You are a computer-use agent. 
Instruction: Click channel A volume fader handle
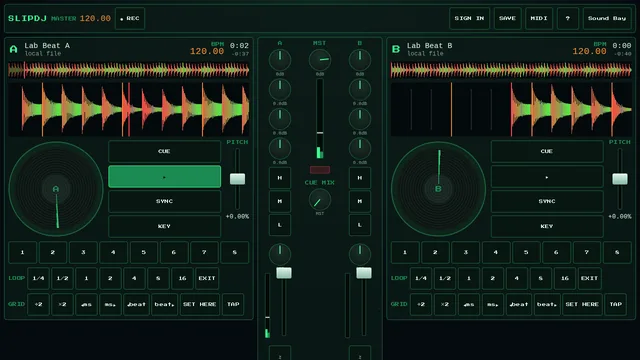[284, 273]
